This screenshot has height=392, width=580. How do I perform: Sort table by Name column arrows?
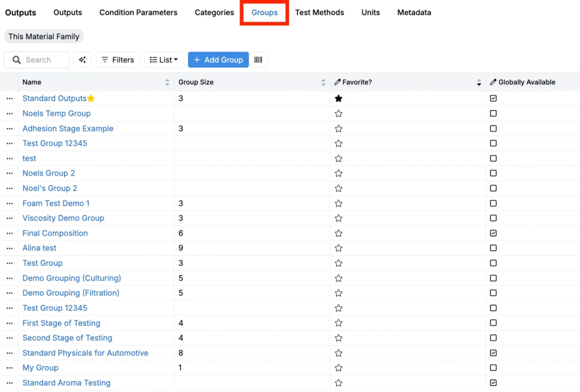pos(167,83)
